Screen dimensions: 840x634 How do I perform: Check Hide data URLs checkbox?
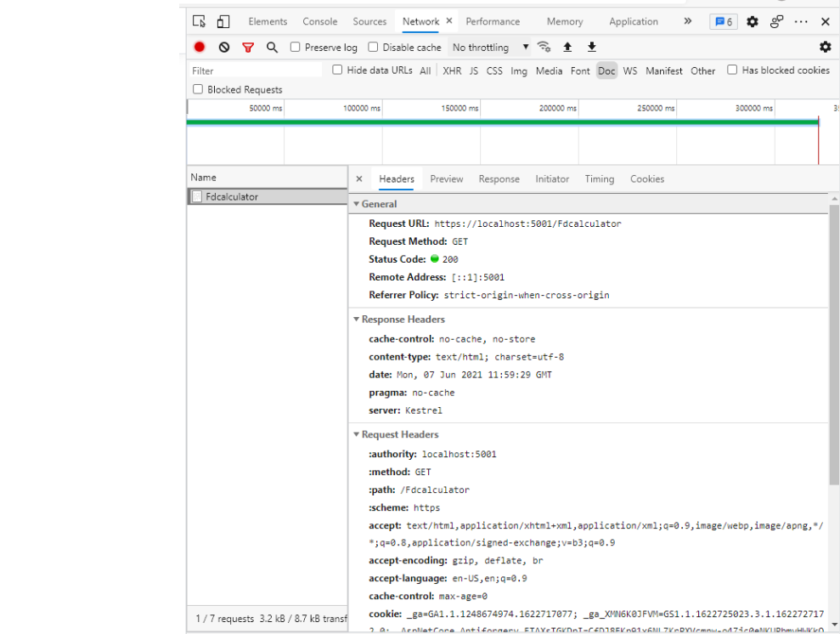click(x=337, y=70)
